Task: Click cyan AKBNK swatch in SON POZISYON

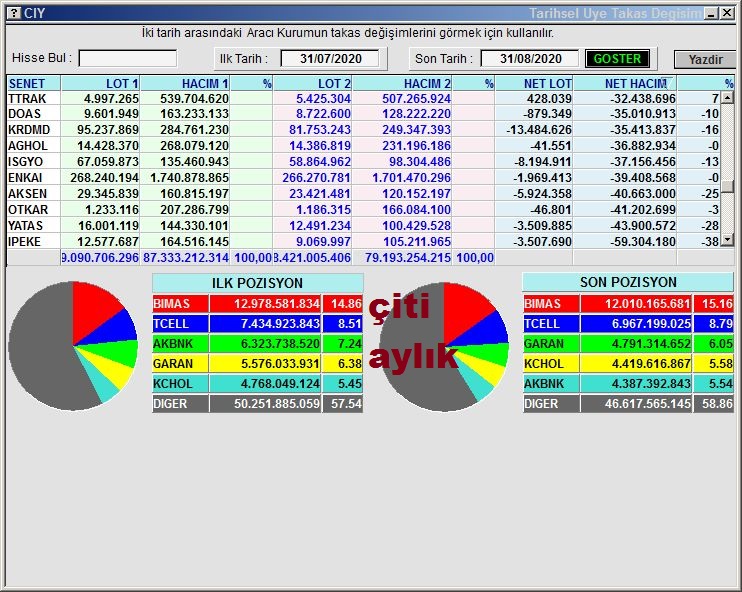Action: [x=551, y=384]
